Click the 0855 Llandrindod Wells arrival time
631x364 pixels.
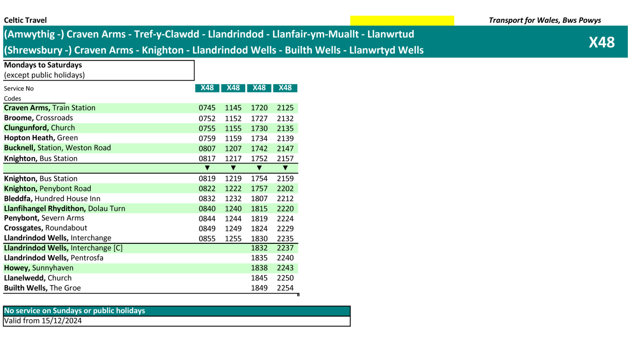[x=207, y=239]
